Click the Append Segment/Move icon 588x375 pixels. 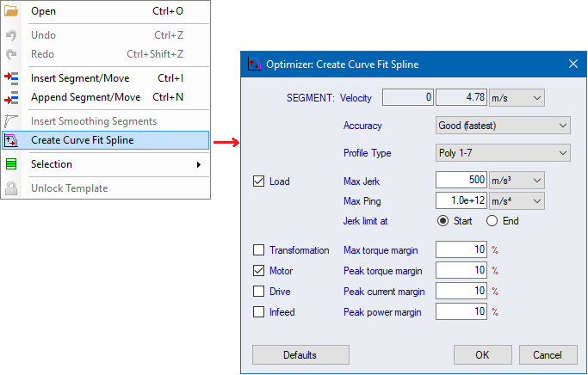[11, 97]
